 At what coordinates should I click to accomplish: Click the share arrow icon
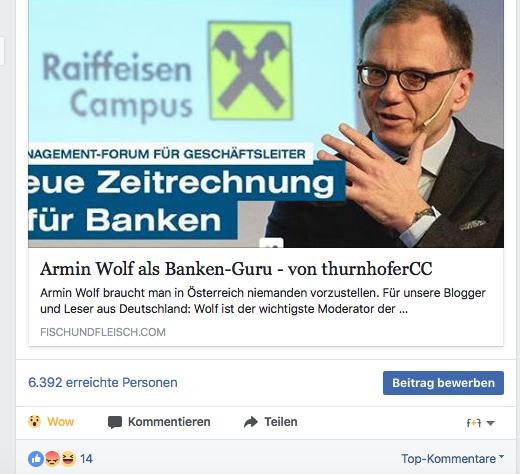[x=251, y=422]
